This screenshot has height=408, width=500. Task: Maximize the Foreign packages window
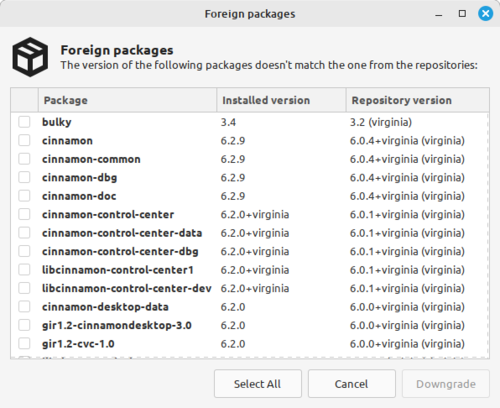click(x=462, y=14)
